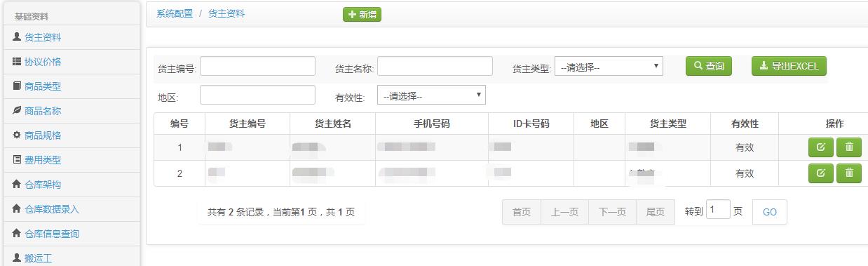Image resolution: width=868 pixels, height=266 pixels.
Task: Click the page number input box
Action: [718, 210]
